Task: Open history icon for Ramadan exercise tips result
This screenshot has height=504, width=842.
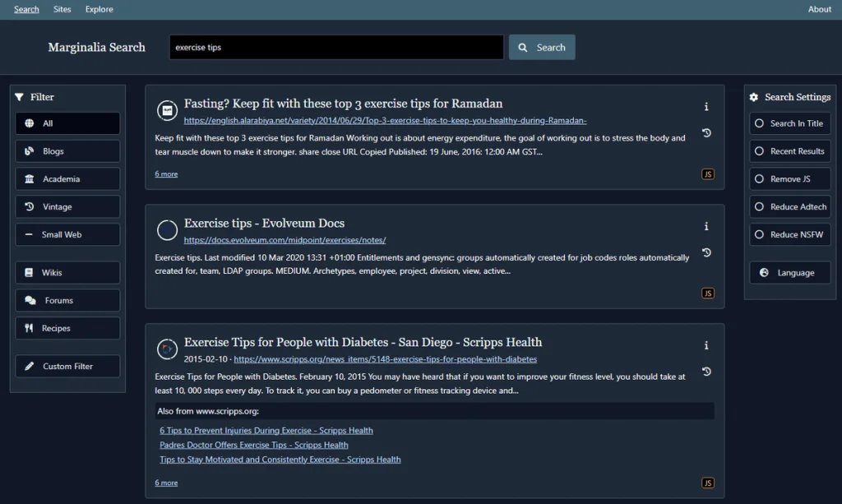Action: pyautogui.click(x=706, y=132)
